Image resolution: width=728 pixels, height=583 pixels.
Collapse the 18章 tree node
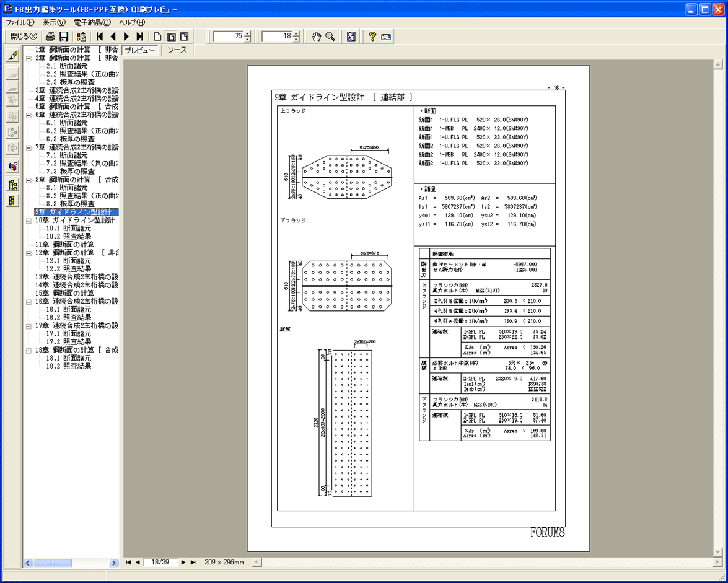tap(29, 350)
